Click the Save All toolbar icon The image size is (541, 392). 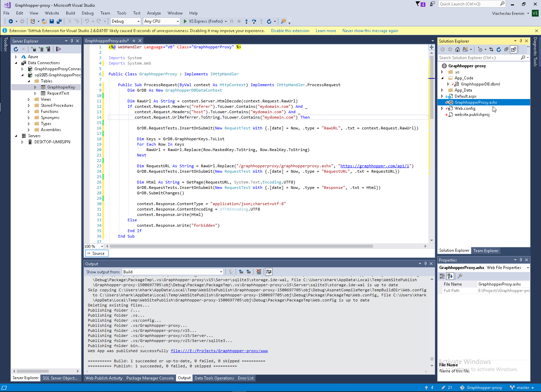coord(59,21)
